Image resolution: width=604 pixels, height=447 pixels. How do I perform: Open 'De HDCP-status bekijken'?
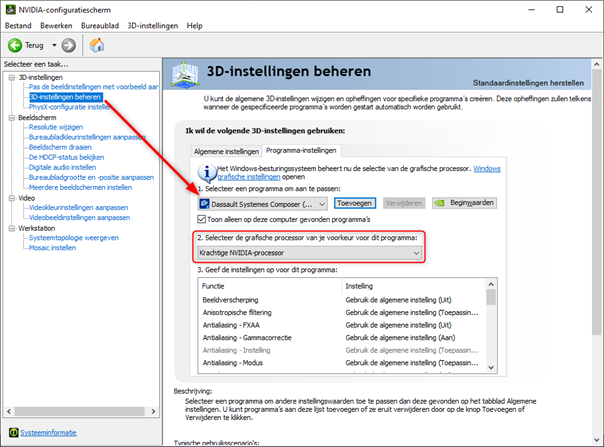click(66, 157)
